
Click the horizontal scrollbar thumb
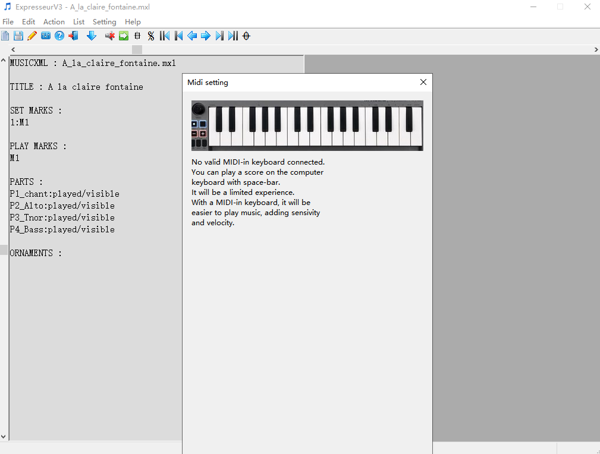[137, 49]
